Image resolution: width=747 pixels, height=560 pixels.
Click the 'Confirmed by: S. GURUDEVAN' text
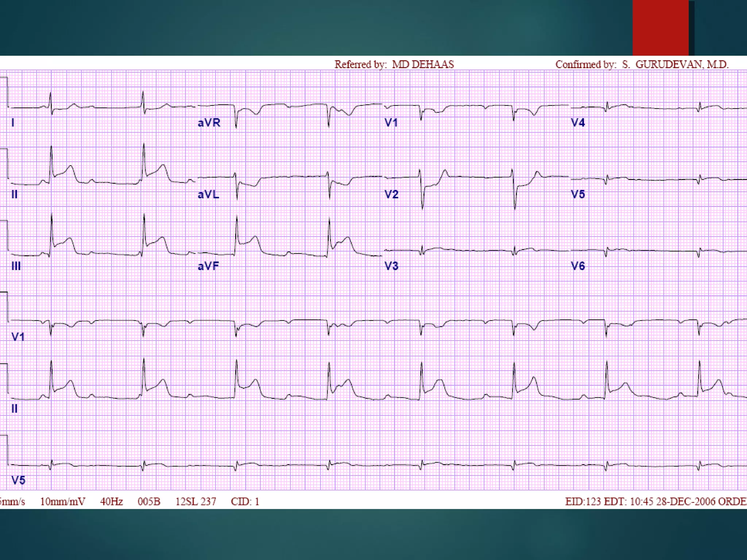(x=642, y=65)
